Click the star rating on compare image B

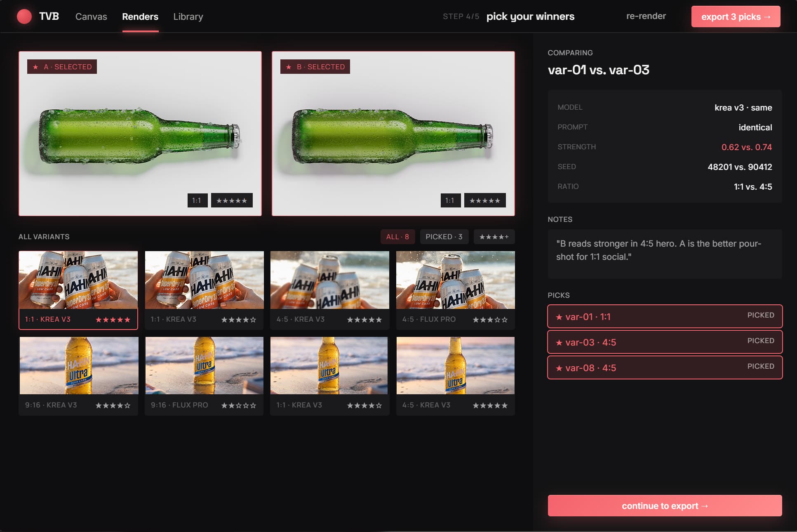(x=485, y=200)
